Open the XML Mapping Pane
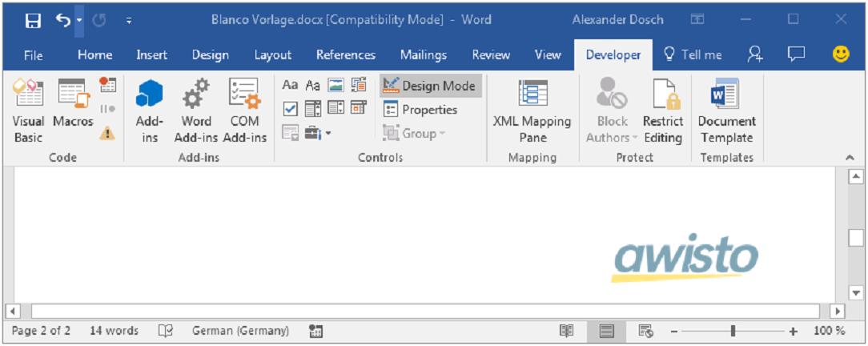The width and height of the screenshot is (868, 346). click(532, 111)
